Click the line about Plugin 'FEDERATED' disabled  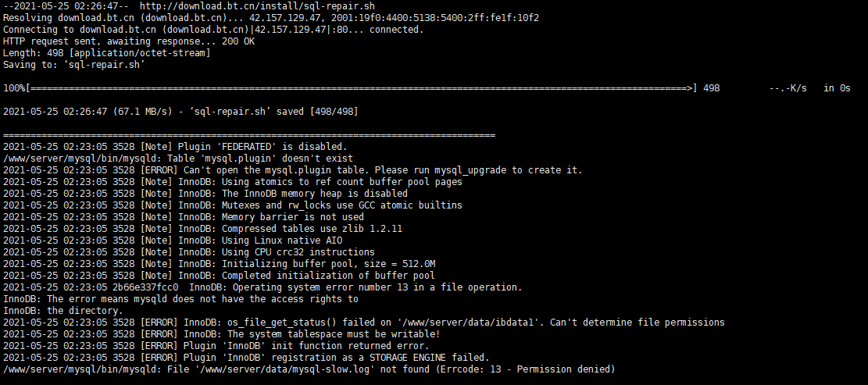pos(175,147)
